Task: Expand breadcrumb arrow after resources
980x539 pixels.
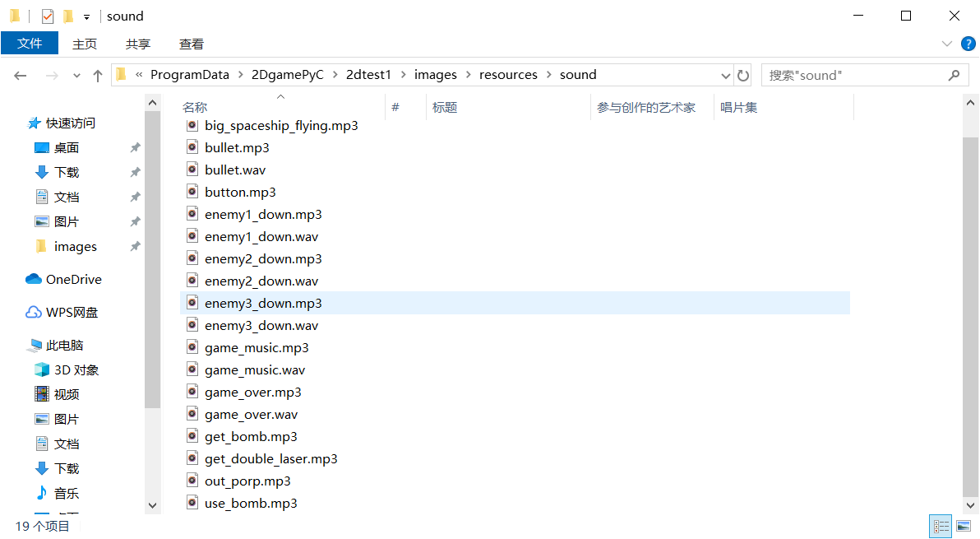Action: (548, 75)
